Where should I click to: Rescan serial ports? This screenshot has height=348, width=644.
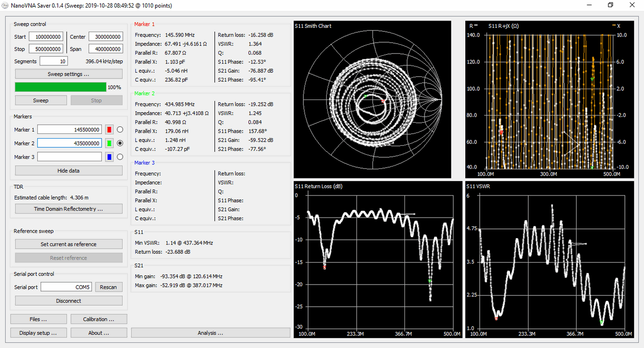108,287
